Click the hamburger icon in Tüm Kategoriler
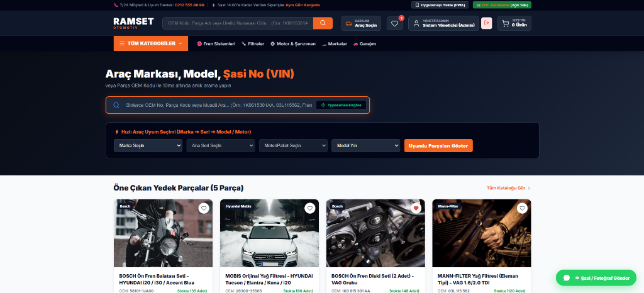Image resolution: width=644 pixels, height=293 pixels. [x=122, y=43]
